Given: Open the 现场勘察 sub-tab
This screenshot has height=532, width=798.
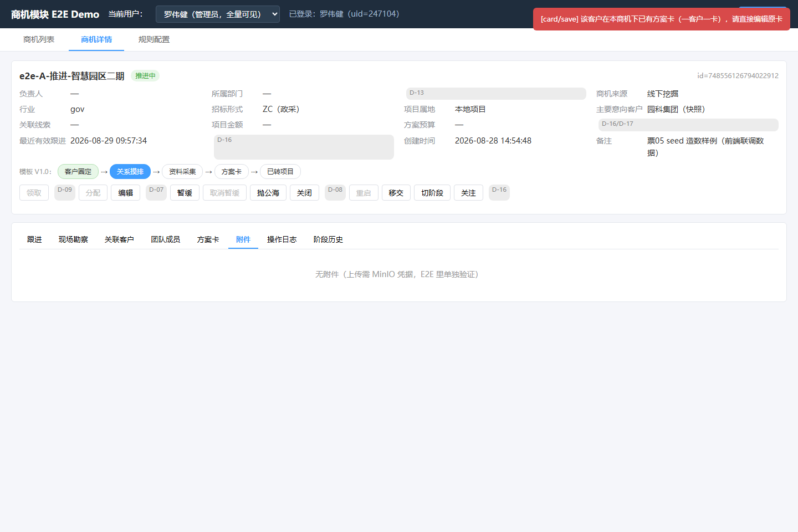Looking at the screenshot, I should coord(73,239).
